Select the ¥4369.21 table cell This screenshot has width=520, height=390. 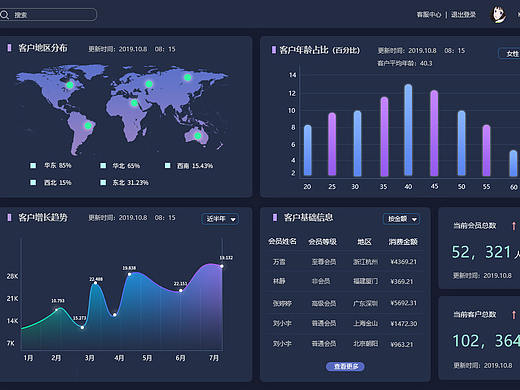click(x=404, y=262)
